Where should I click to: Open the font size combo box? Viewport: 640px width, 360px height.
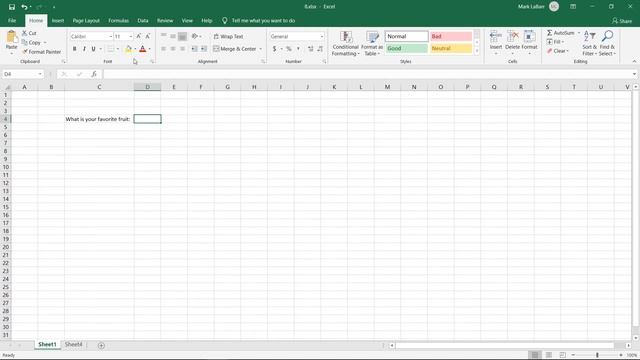pyautogui.click(x=123, y=36)
